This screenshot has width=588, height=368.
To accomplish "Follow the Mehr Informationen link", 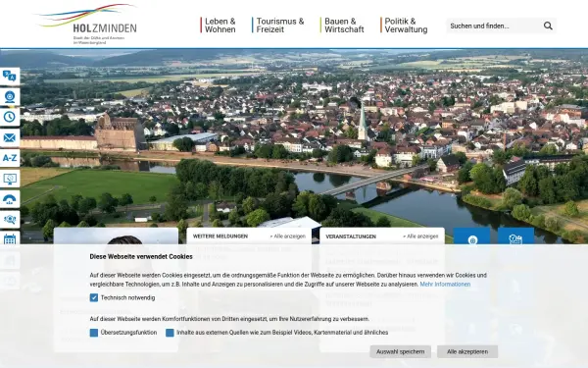I will 445,285.
